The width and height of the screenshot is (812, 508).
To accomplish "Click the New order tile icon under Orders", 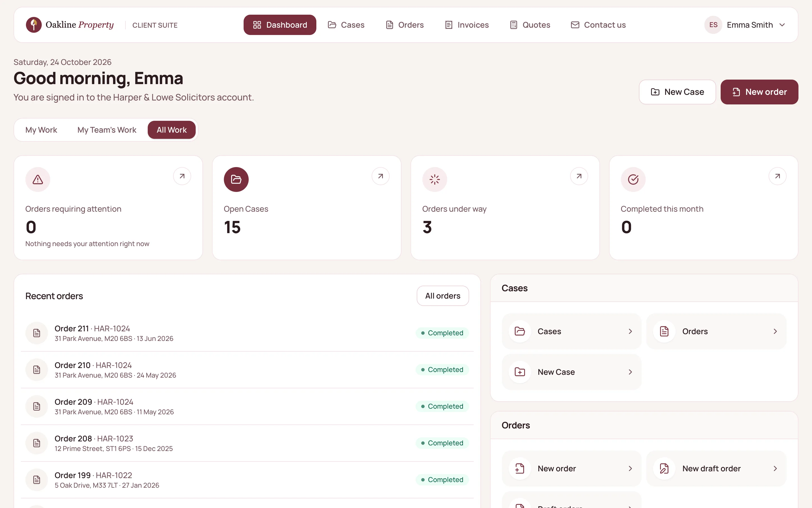I will point(520,468).
